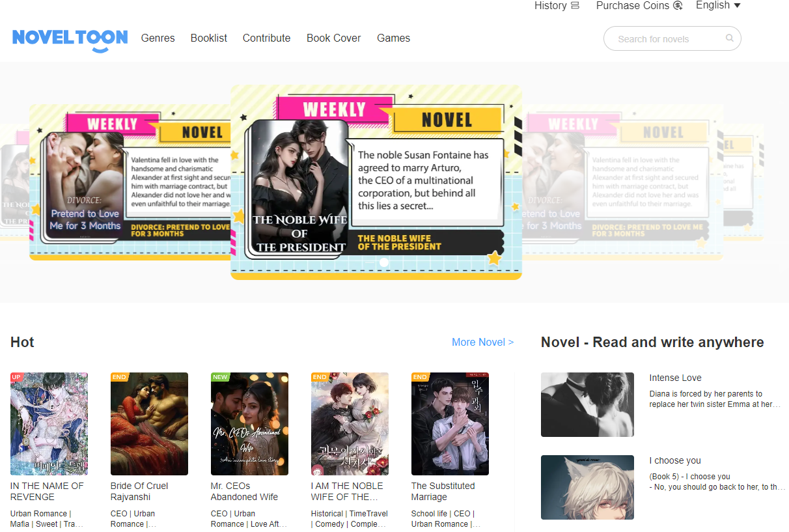Screen dimensions: 789x532
Task: Click the Historical TimeTravel Comedy tags
Action: point(350,519)
